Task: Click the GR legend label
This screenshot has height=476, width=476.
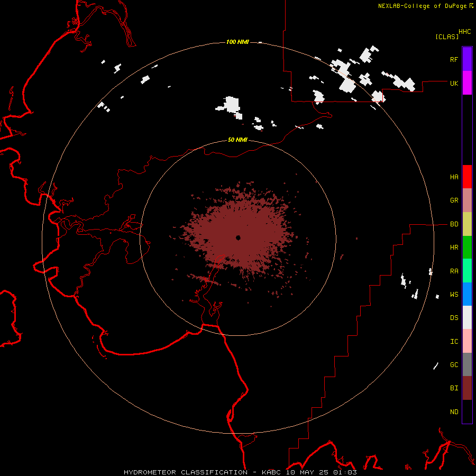Action: click(454, 200)
